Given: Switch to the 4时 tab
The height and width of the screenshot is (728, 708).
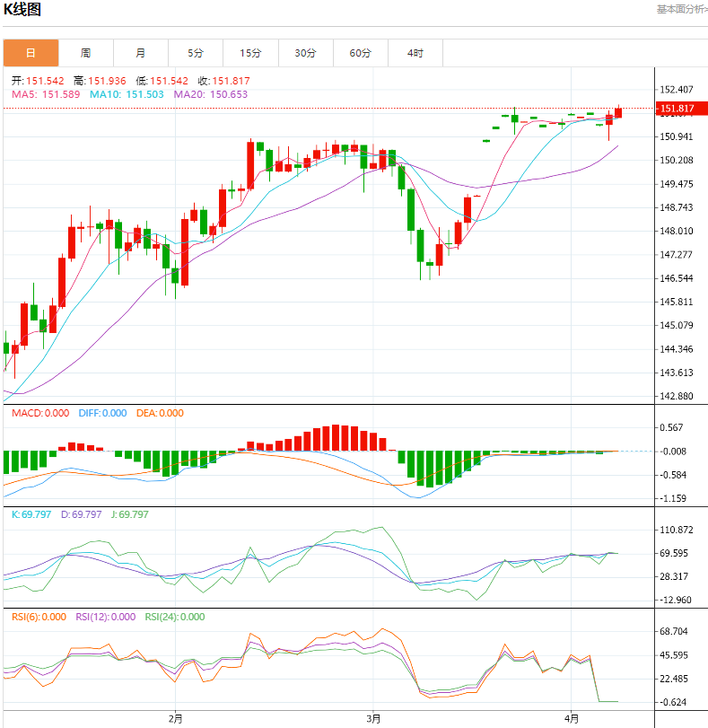Looking at the screenshot, I should coord(415,53).
